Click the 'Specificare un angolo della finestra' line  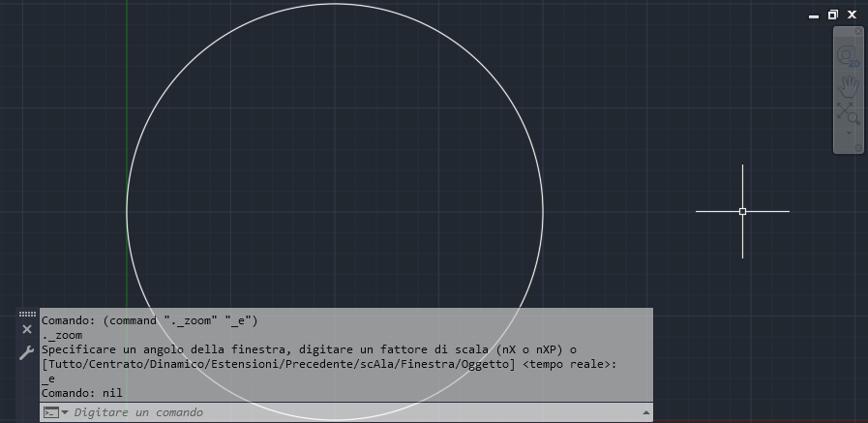[x=309, y=349]
